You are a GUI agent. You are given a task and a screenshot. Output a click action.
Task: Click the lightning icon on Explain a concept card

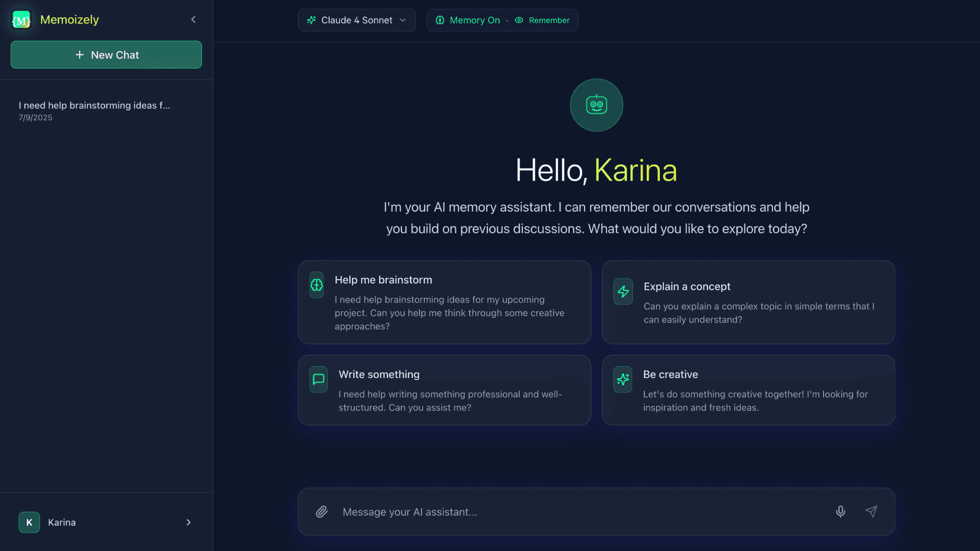click(623, 291)
